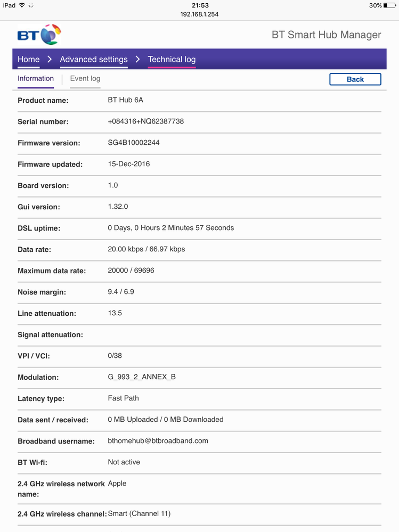Tap the battery indicator icon

[389, 5]
